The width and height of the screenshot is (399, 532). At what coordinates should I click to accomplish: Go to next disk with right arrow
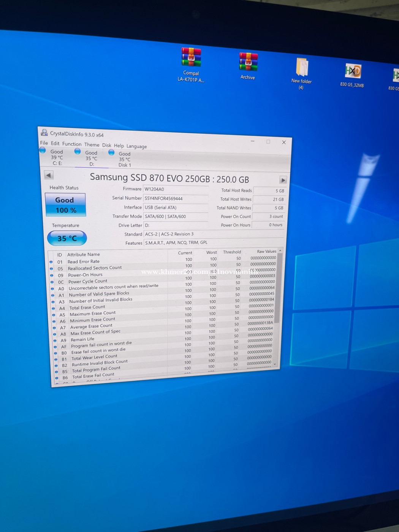(x=283, y=180)
